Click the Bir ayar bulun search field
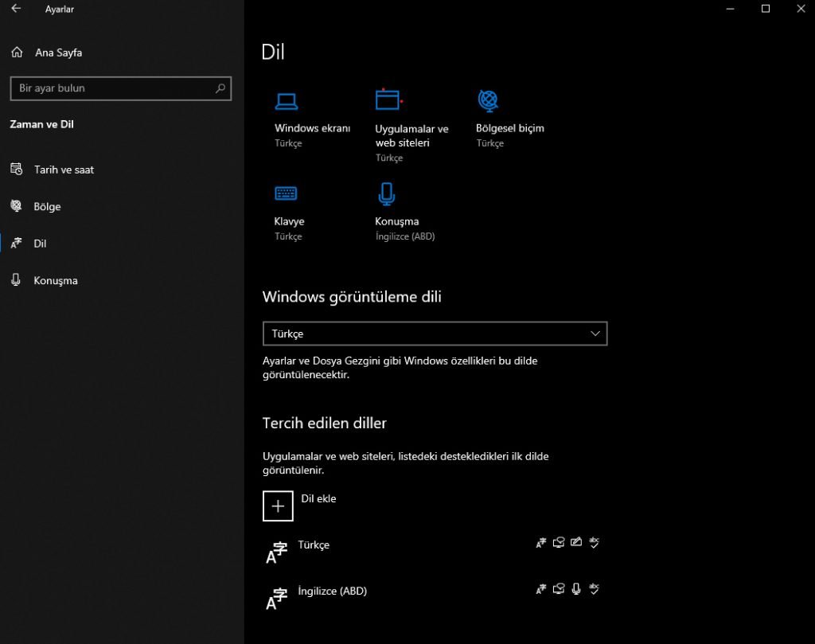 111,88
